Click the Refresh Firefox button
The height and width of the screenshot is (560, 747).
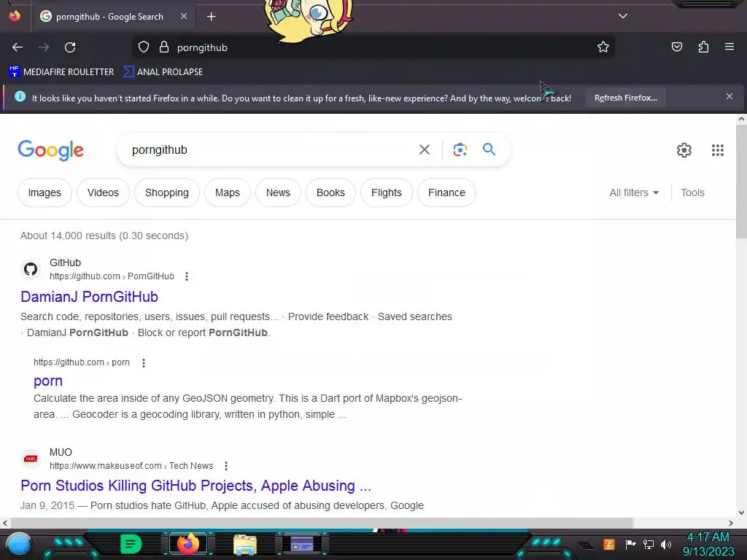tap(625, 98)
